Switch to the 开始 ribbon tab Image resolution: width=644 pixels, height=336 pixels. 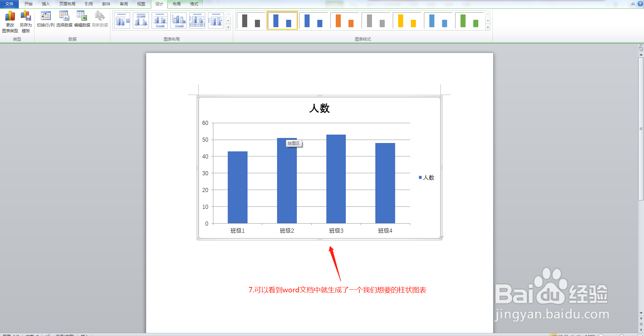coord(29,4)
